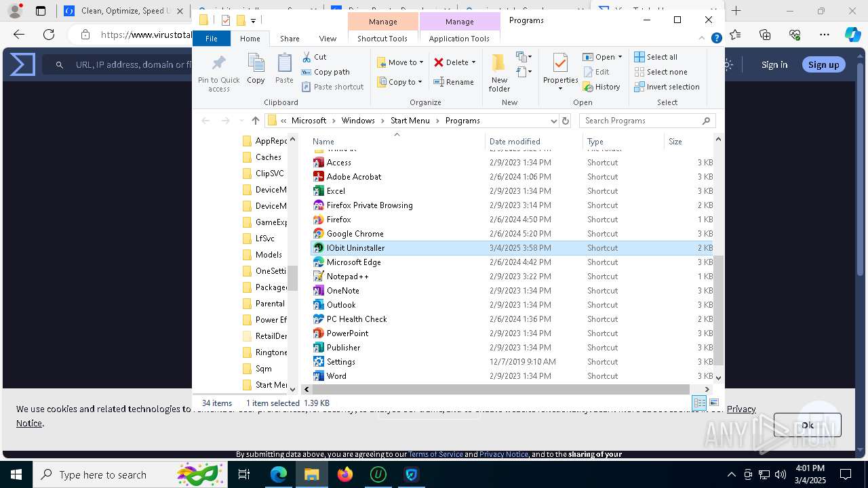The width and height of the screenshot is (868, 488).
Task: Collapse the ribbon with chevron
Action: 703,39
